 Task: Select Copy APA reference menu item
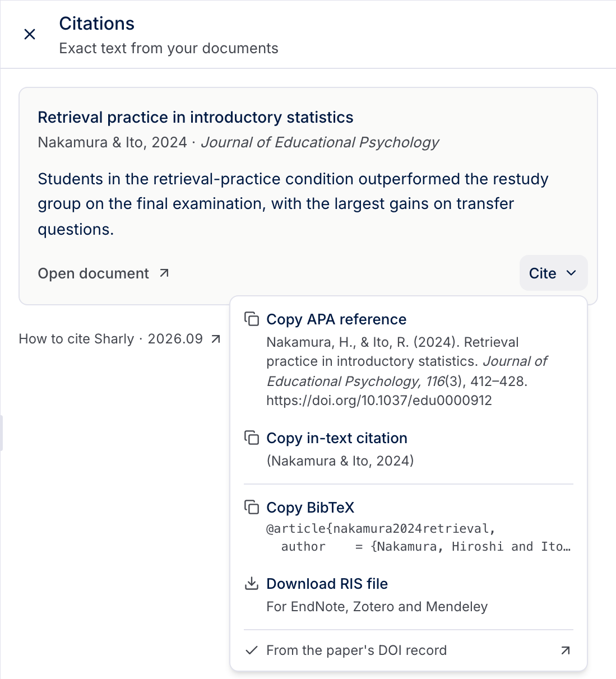click(x=409, y=359)
